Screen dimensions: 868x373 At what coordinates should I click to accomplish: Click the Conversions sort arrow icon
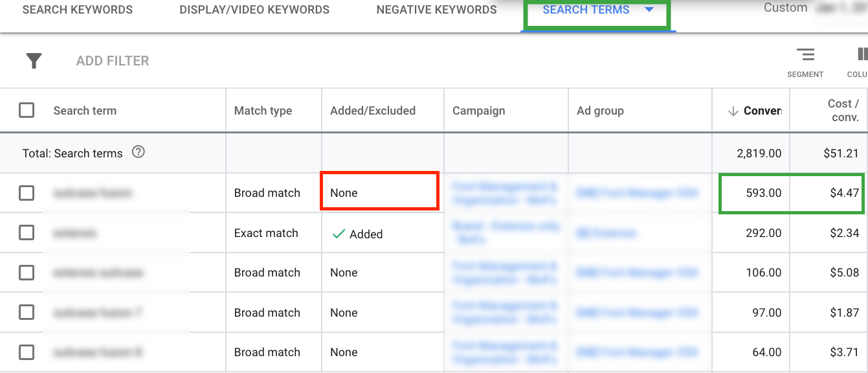[x=733, y=111]
